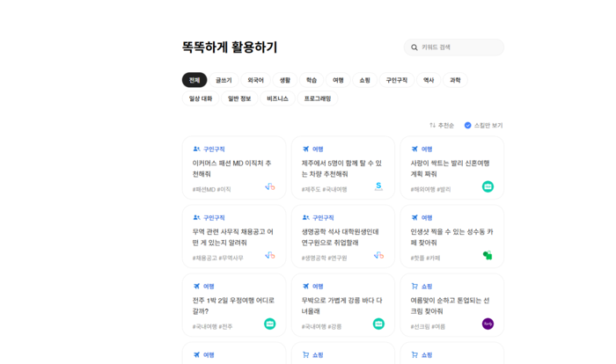The height and width of the screenshot is (364, 616).
Task: Click the magnifier icon in keyword search
Action: (x=414, y=47)
